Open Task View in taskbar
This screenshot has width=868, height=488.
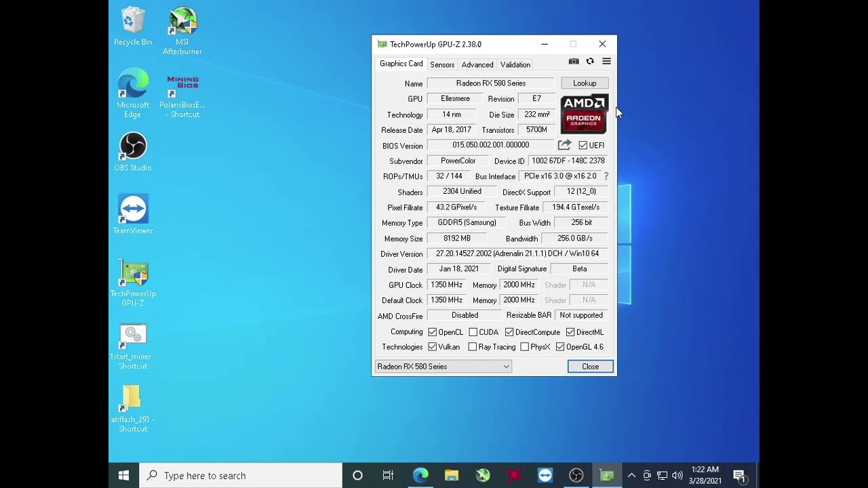(x=388, y=476)
